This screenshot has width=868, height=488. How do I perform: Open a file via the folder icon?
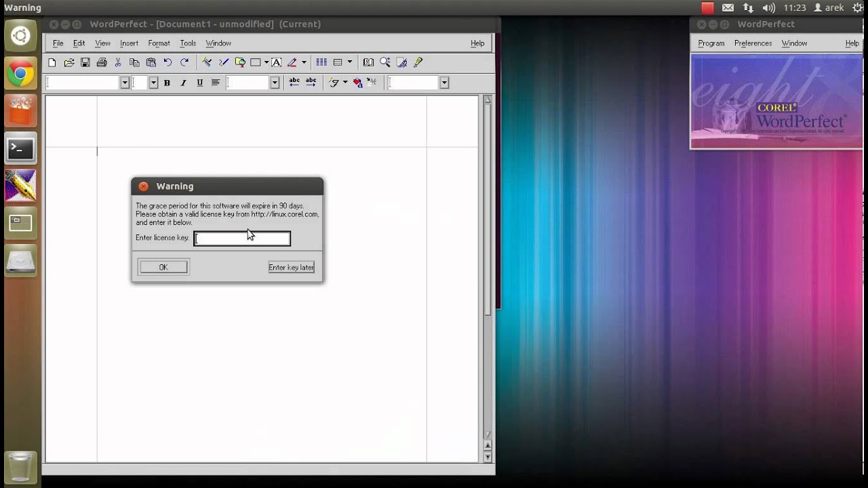pos(68,62)
